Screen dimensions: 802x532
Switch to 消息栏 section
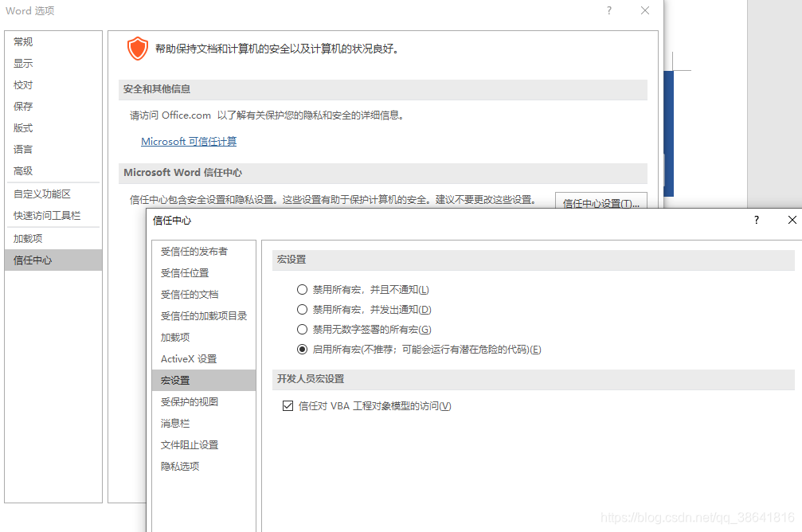204,424
